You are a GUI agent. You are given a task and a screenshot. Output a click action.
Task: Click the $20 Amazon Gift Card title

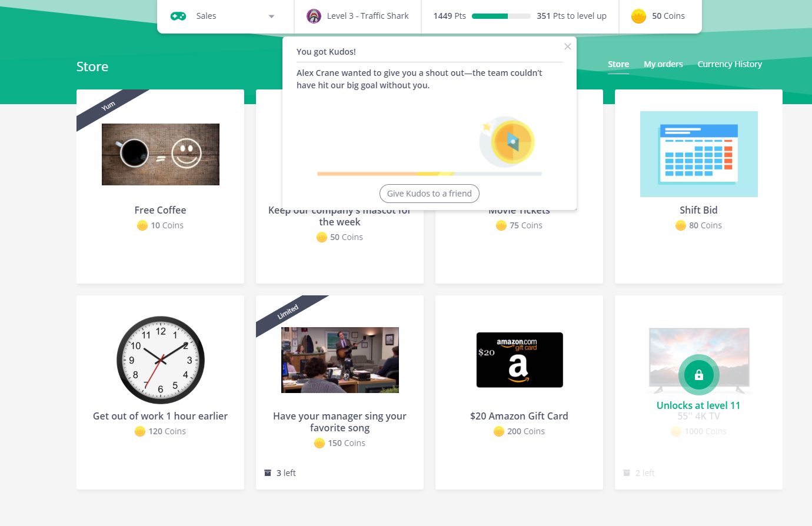point(519,416)
